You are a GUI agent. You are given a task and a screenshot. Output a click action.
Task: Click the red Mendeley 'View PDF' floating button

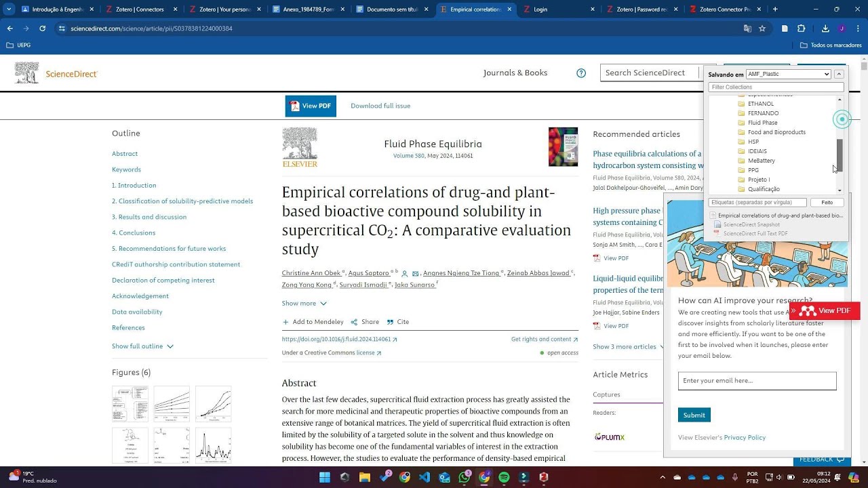coord(825,310)
